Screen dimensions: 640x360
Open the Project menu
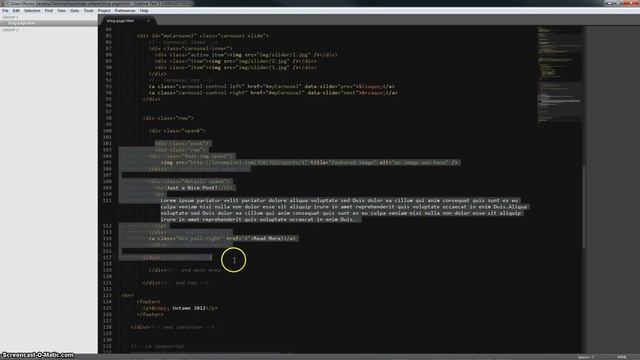tap(104, 11)
